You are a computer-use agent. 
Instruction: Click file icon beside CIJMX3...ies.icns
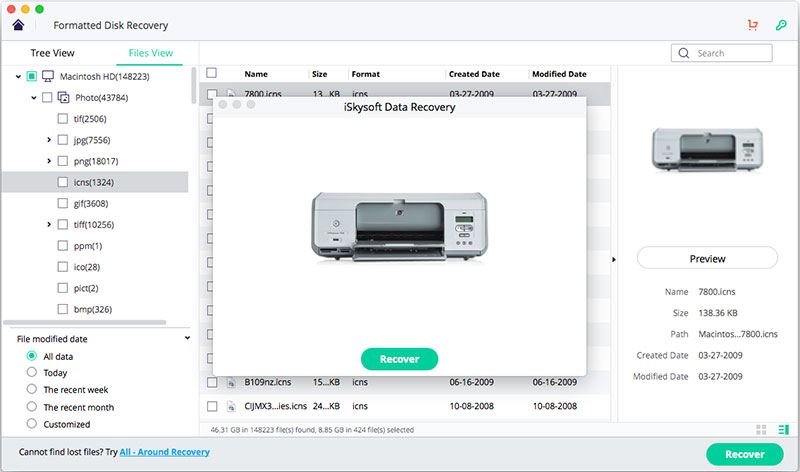231,406
